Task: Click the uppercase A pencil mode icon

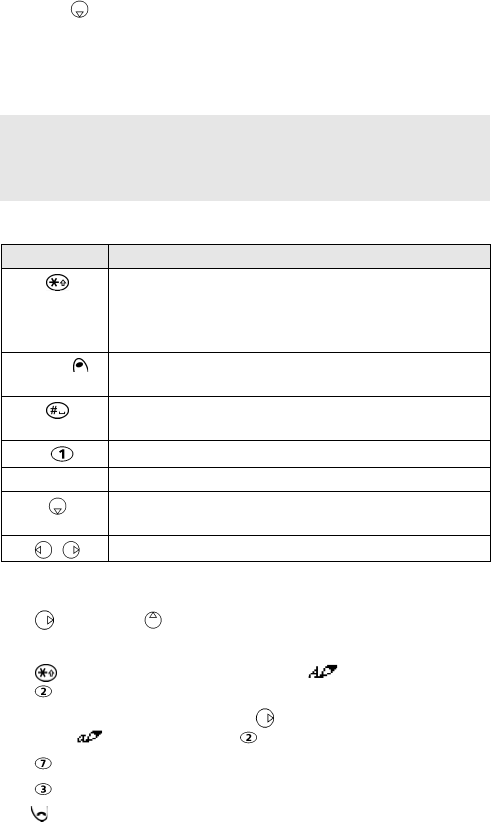Action: pyautogui.click(x=322, y=671)
